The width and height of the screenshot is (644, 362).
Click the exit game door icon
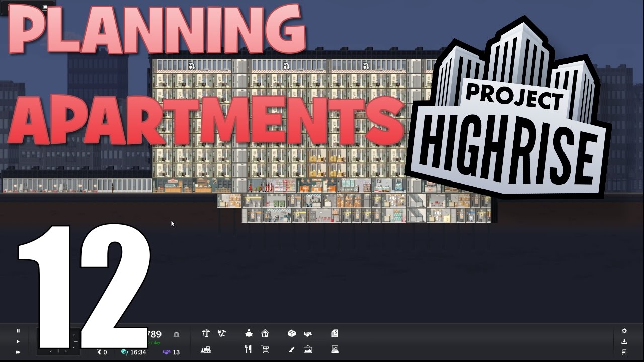[624, 352]
